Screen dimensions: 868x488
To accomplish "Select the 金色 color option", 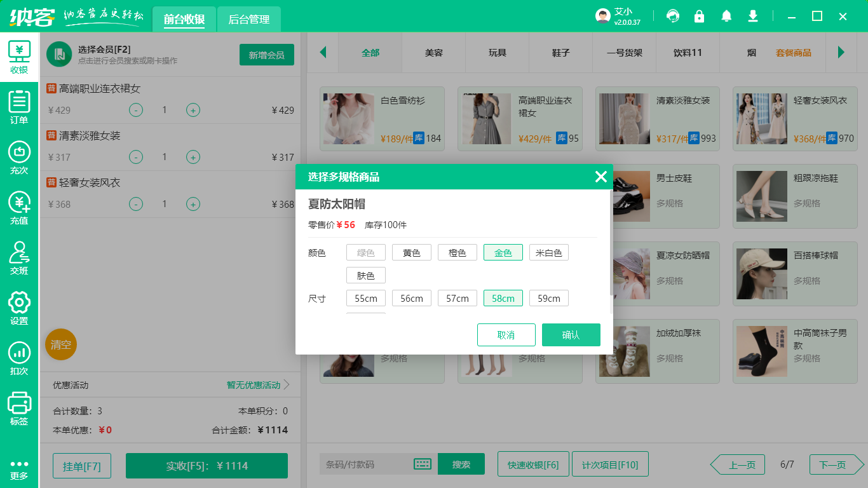I will (x=503, y=253).
